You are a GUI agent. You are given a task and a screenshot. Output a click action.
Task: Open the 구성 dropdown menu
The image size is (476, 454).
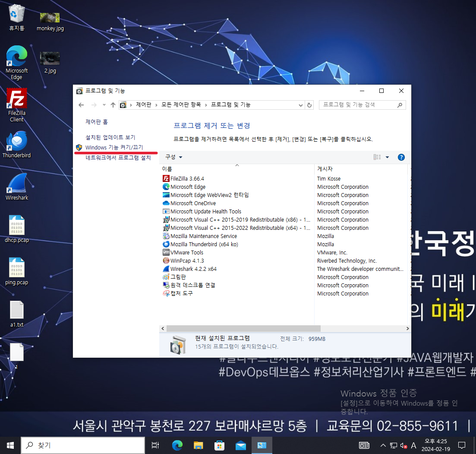(173, 157)
